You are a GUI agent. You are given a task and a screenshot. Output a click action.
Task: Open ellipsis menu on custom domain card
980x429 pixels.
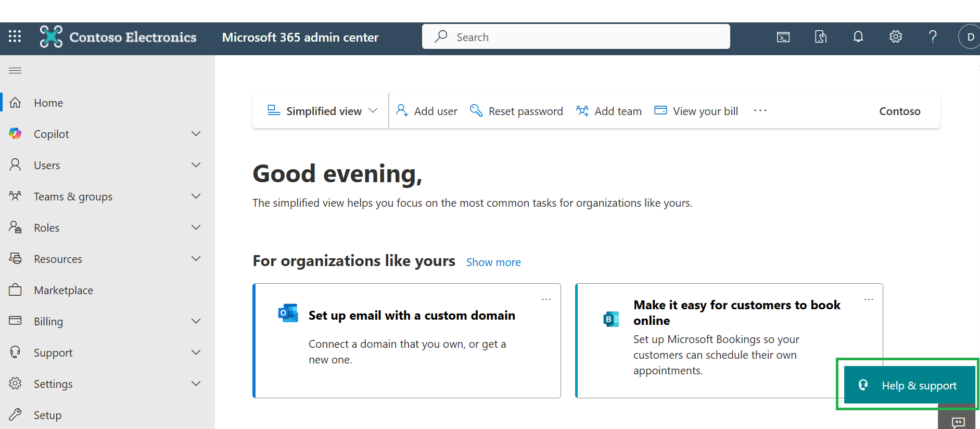pos(546,299)
